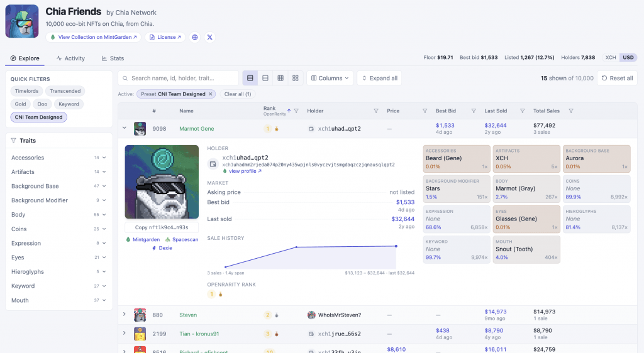Click the Expand all button
Screen dimensions: 644x353
[x=379, y=78]
